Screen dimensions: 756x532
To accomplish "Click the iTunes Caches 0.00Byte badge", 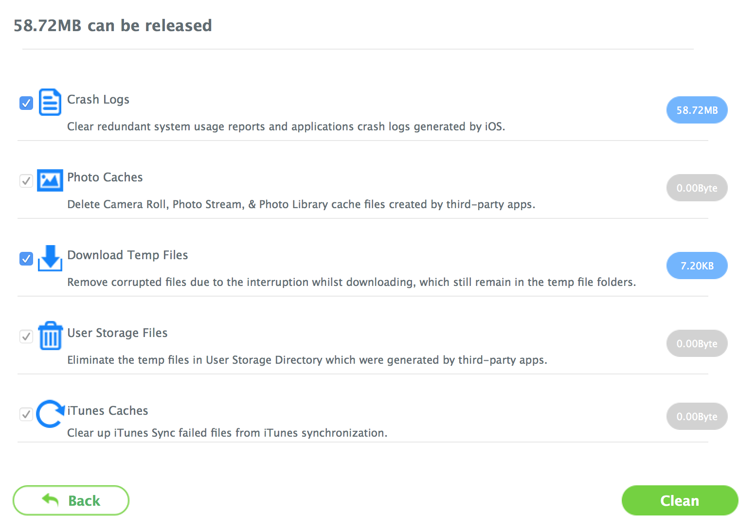I will pos(697,417).
